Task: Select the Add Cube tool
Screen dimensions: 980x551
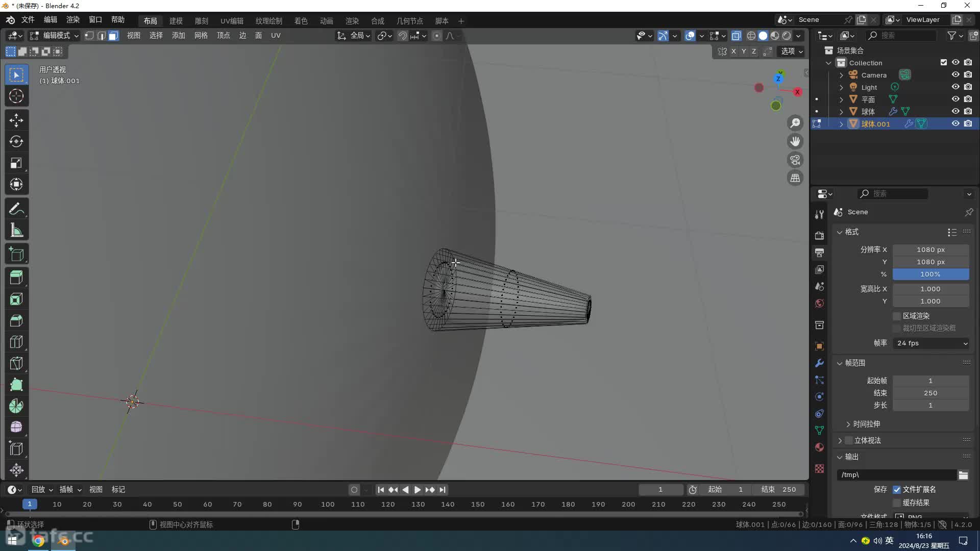Action: click(x=16, y=255)
